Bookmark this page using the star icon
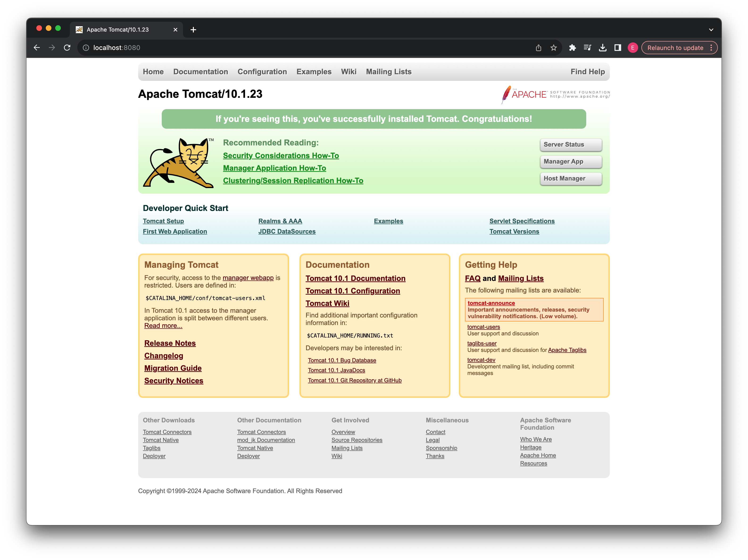The height and width of the screenshot is (560, 748). coord(553,48)
